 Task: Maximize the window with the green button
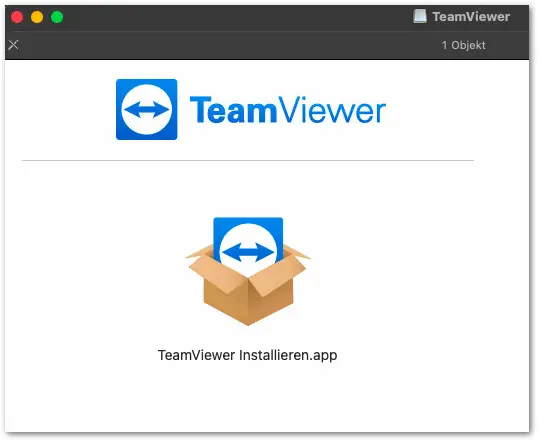click(x=57, y=17)
